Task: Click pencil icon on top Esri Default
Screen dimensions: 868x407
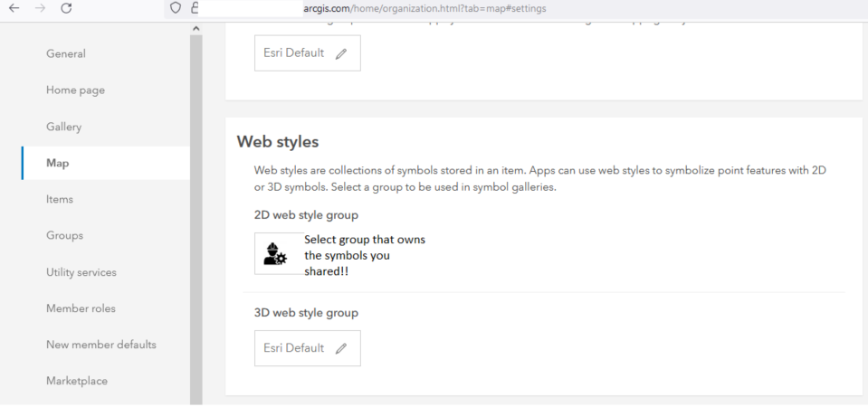Action: 341,53
